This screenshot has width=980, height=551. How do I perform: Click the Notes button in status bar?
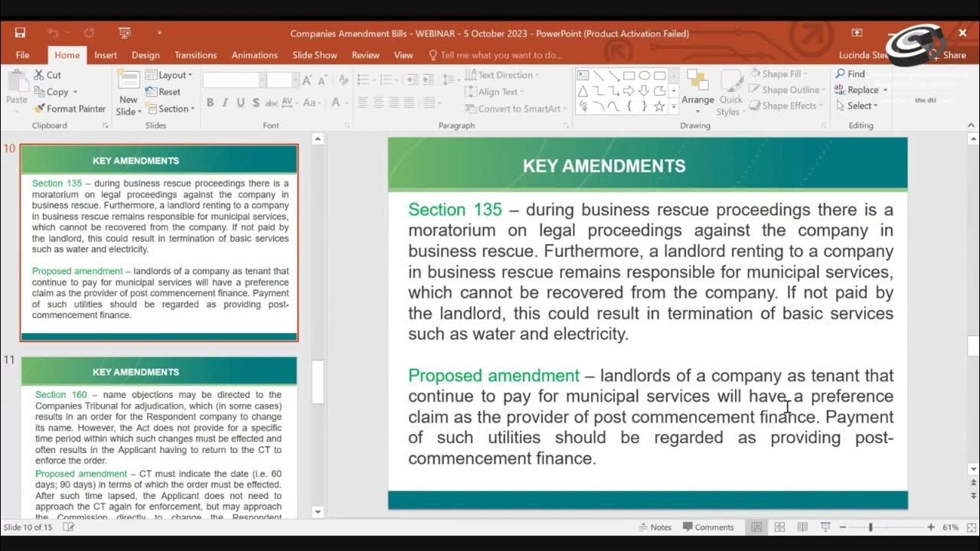pyautogui.click(x=655, y=527)
